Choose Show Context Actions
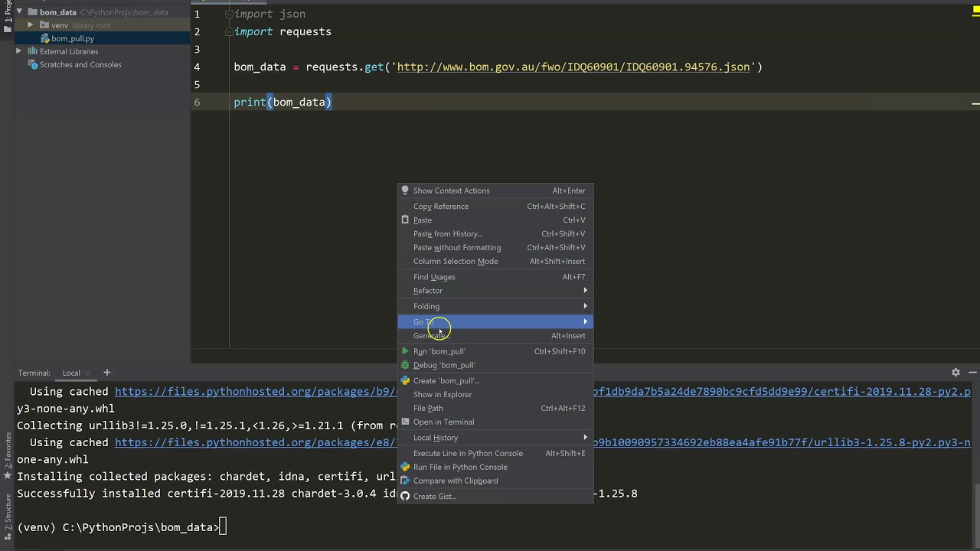 click(x=495, y=191)
